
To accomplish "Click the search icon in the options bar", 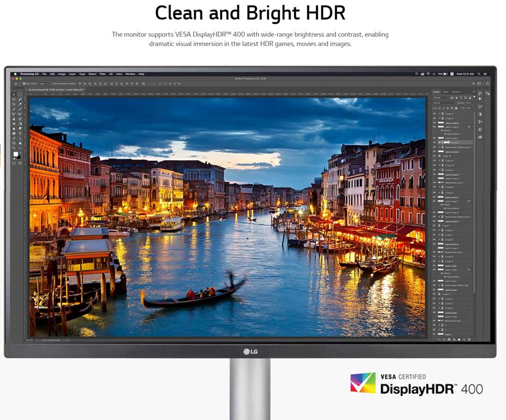I will [x=474, y=83].
